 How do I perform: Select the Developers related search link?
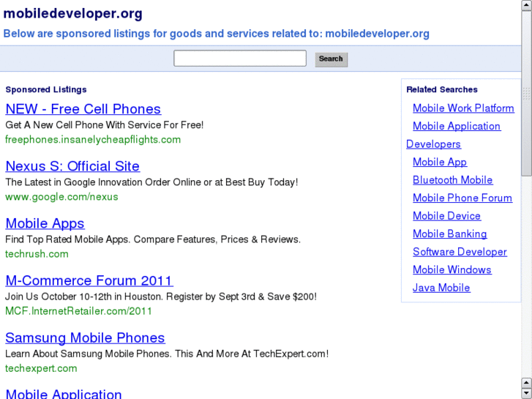click(433, 144)
